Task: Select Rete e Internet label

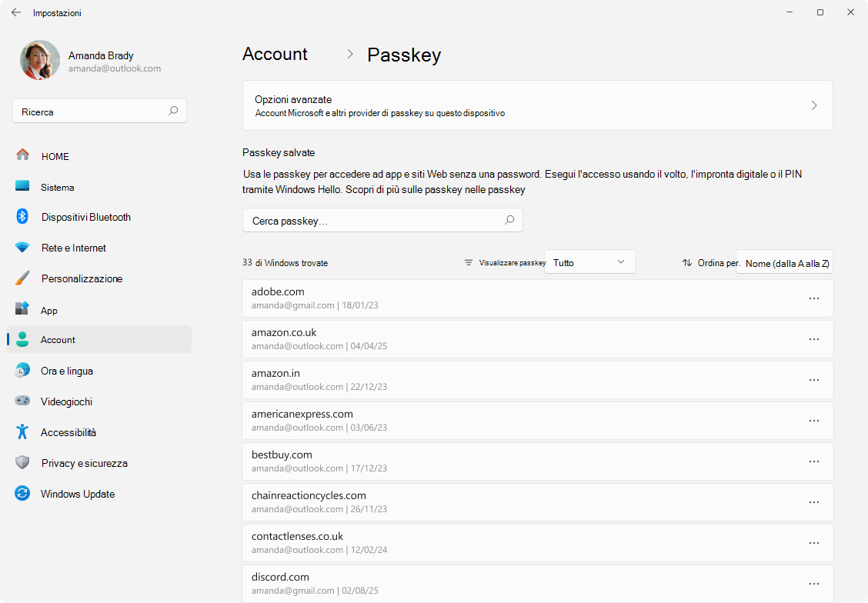Action: 74,248
